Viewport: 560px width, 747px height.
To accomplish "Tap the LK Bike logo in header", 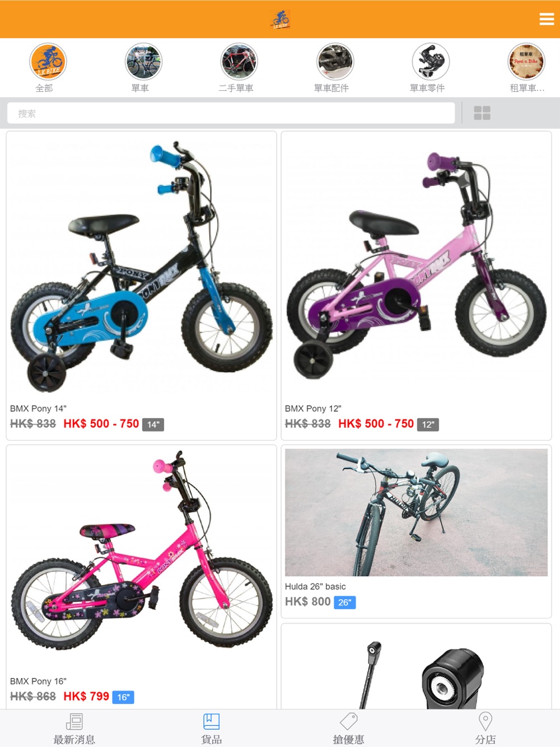I will pyautogui.click(x=281, y=20).
